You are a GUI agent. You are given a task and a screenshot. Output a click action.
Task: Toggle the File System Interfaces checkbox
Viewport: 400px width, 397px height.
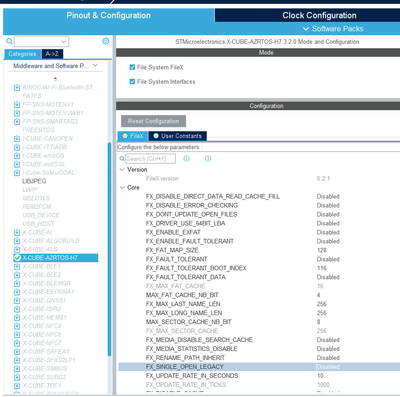(x=132, y=82)
